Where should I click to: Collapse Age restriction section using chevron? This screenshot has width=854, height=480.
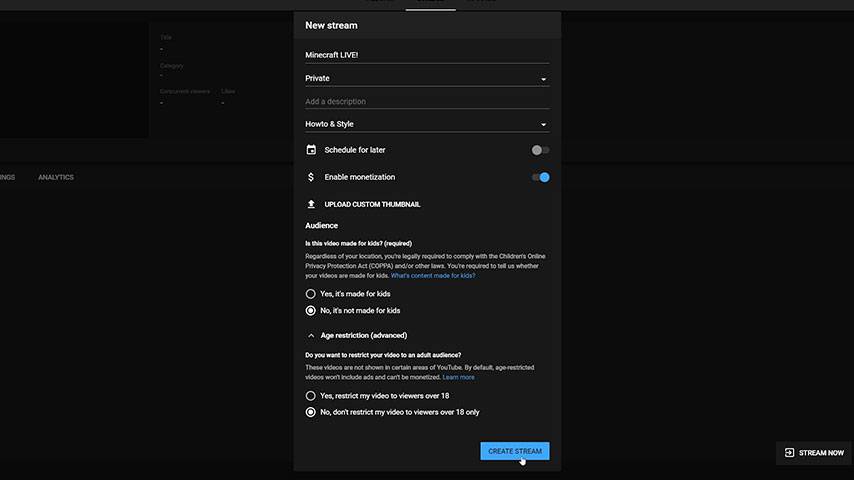coord(311,336)
